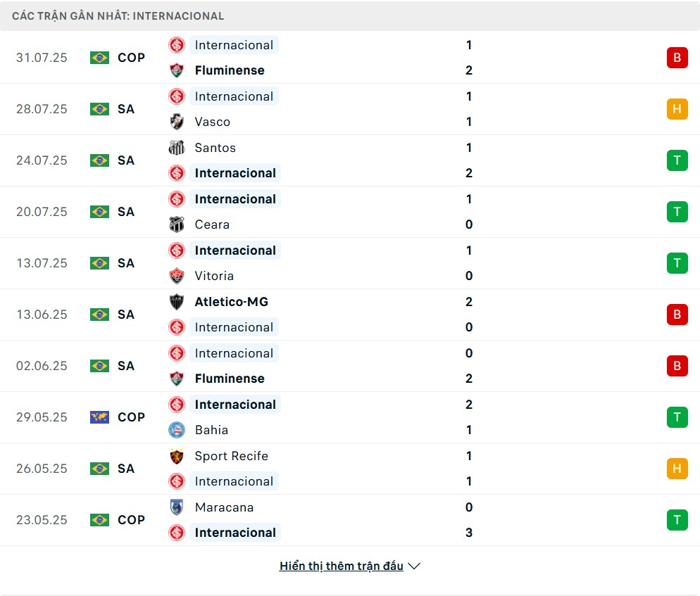Click the Ceara club crest icon
Image resolution: width=700 pixels, height=596 pixels.
coord(176,224)
